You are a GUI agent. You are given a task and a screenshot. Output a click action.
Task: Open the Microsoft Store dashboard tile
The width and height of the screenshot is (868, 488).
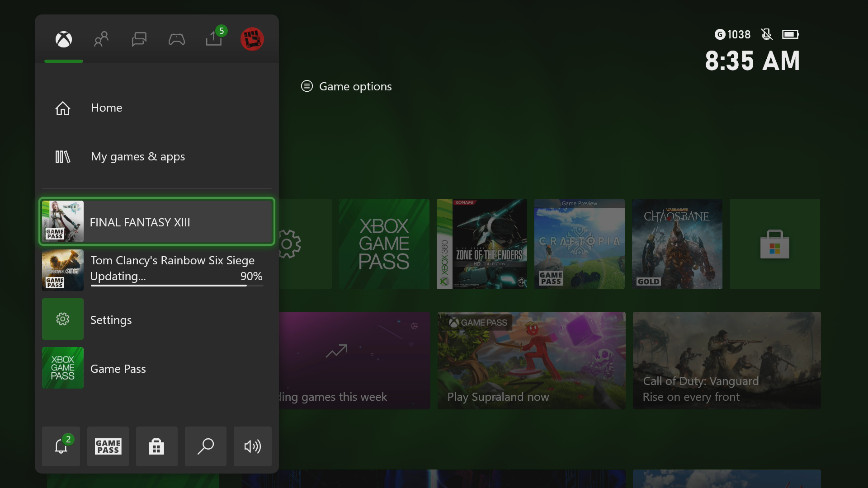(x=775, y=244)
